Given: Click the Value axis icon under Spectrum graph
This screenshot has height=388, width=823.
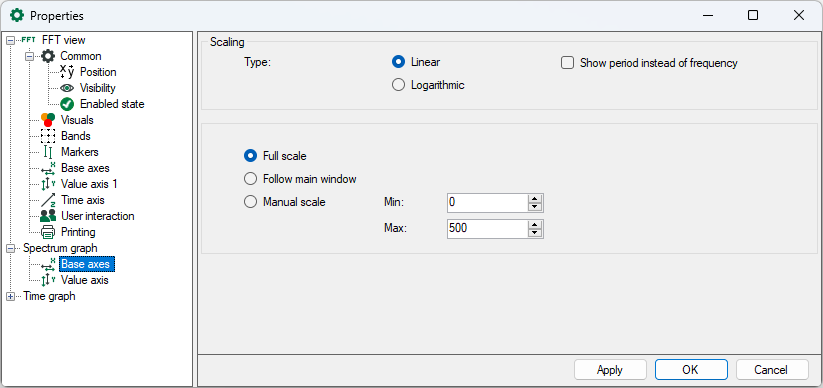Looking at the screenshot, I should click(48, 280).
